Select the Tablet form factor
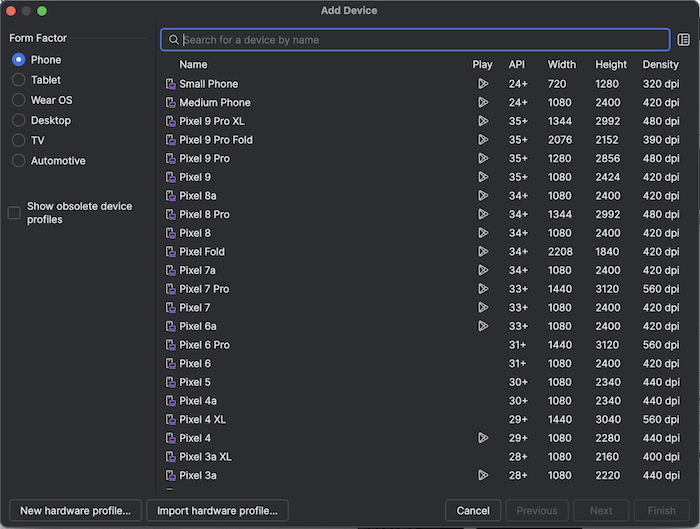Screen dimensions: 700x529 click(18, 80)
